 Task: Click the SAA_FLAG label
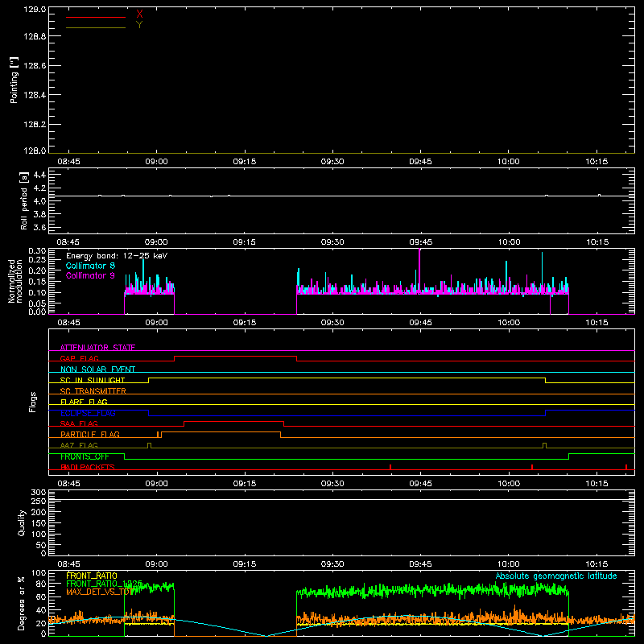pos(79,423)
